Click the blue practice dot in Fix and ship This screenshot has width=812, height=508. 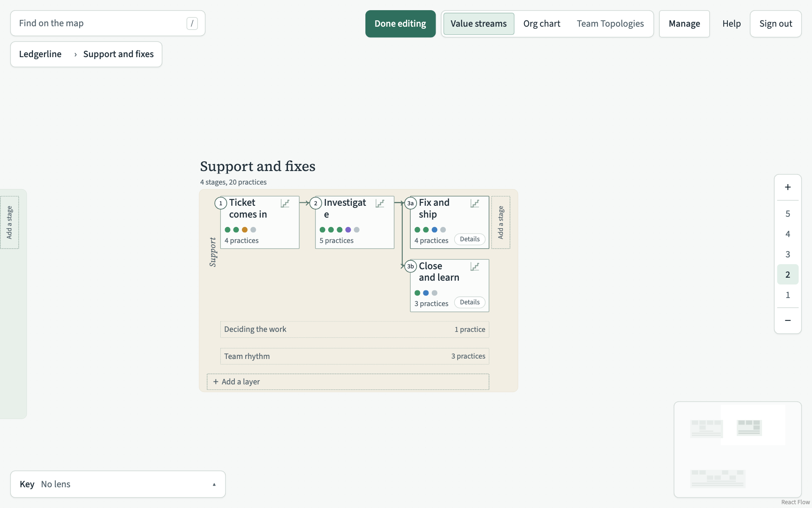coord(434,230)
